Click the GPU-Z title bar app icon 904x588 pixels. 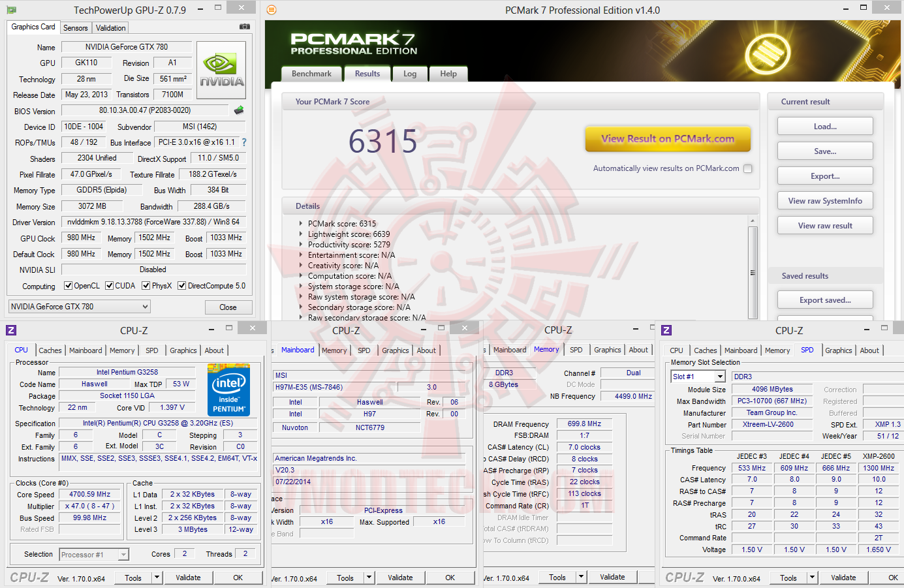[12, 10]
